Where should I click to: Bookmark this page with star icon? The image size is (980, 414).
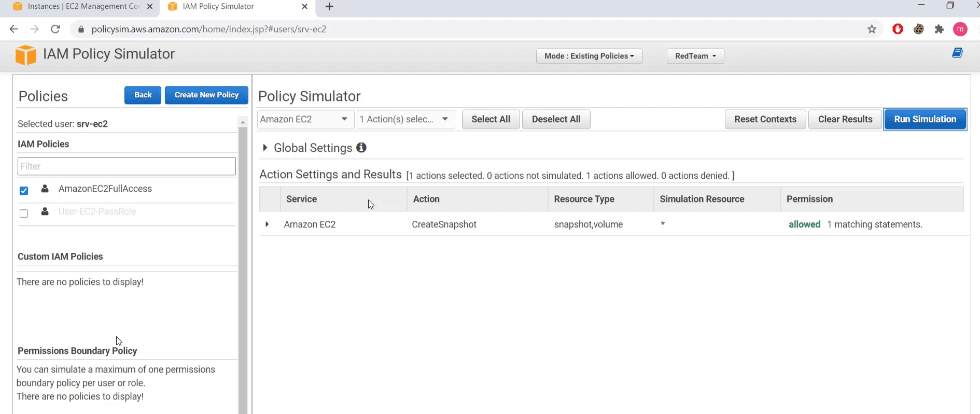[872, 29]
